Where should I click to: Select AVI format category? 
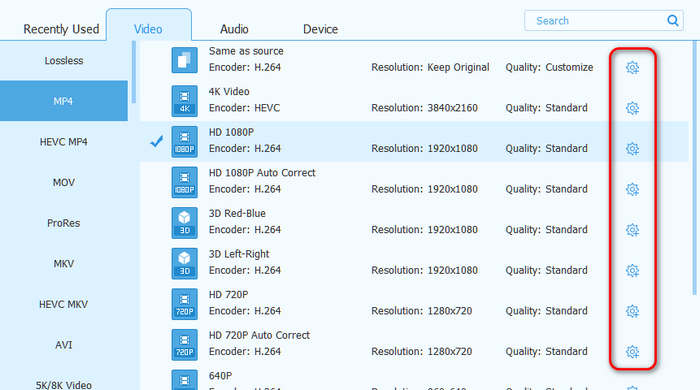pyautogui.click(x=64, y=345)
